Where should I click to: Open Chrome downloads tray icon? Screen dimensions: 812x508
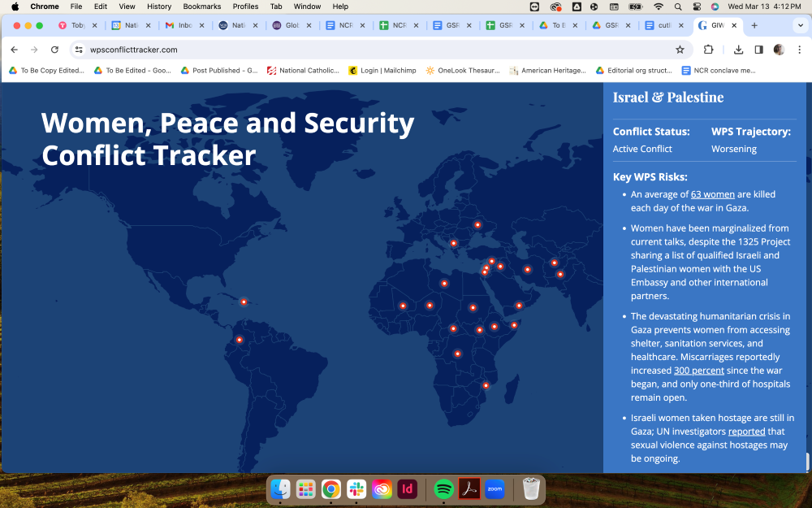738,50
